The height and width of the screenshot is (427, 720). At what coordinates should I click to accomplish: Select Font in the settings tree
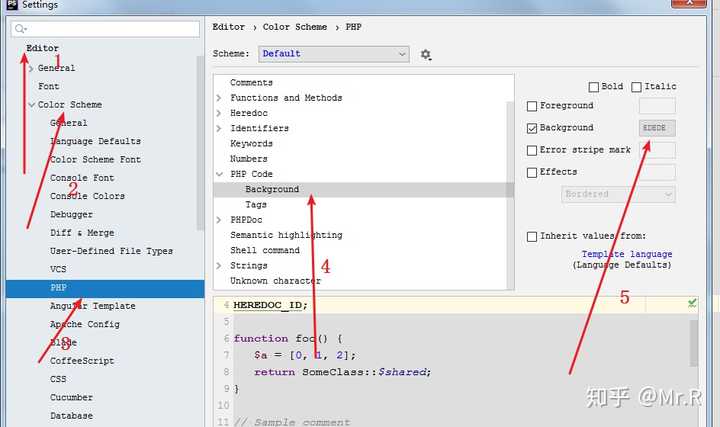(x=48, y=86)
